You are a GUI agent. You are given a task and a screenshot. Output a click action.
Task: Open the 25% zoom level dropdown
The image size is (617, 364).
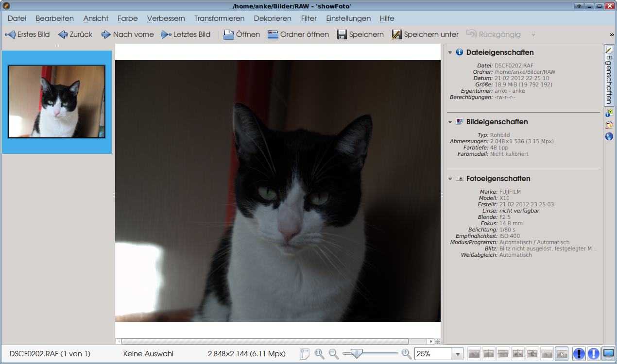click(x=457, y=354)
